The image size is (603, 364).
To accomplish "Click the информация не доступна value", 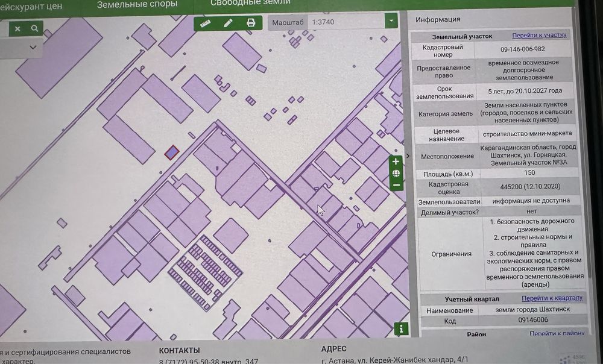I will point(531,201).
